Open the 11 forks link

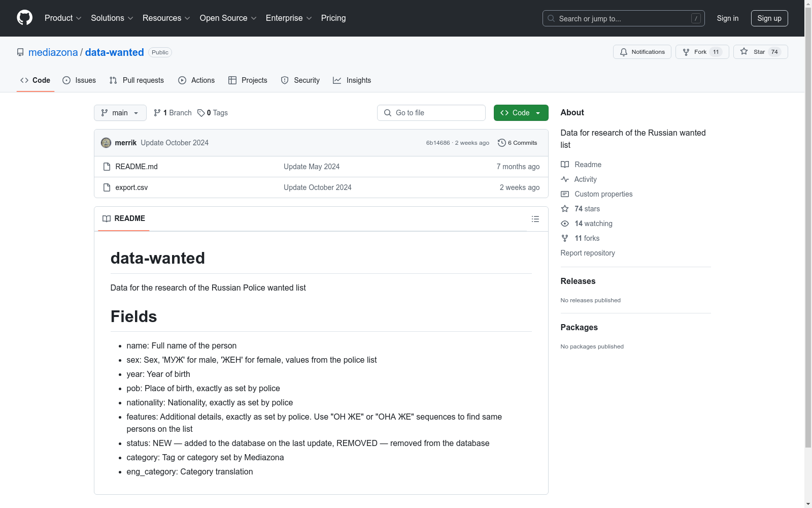[x=587, y=238]
